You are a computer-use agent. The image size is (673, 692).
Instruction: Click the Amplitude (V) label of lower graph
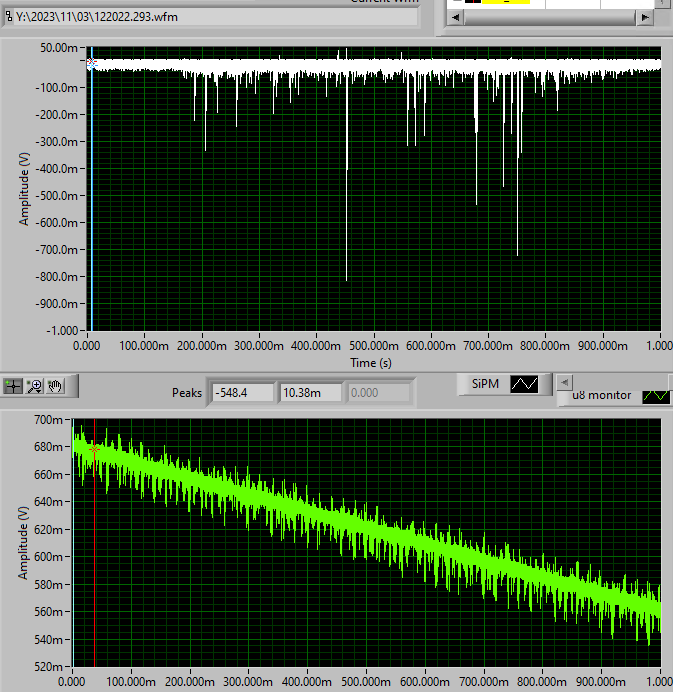(23, 542)
